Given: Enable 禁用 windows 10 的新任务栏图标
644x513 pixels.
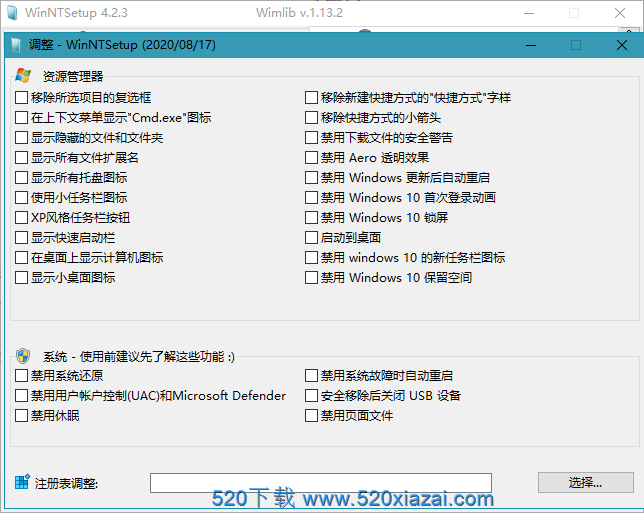Looking at the screenshot, I should coord(311,258).
